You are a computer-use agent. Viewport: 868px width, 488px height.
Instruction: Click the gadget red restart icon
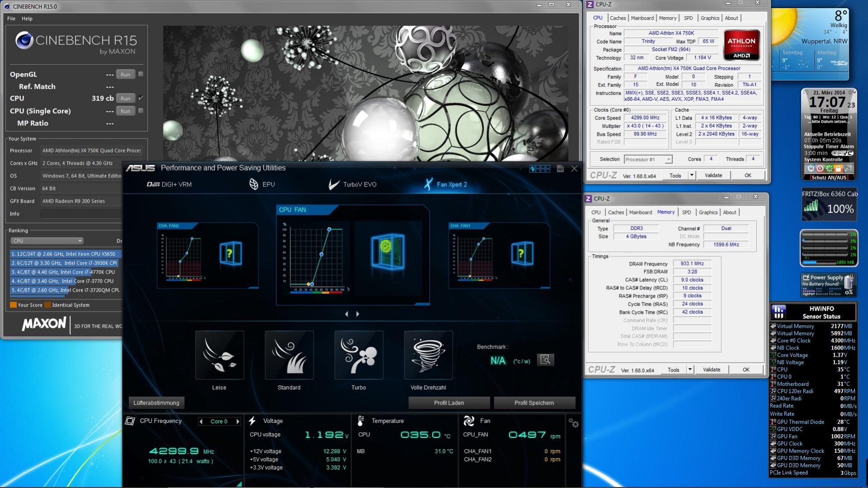click(x=820, y=169)
